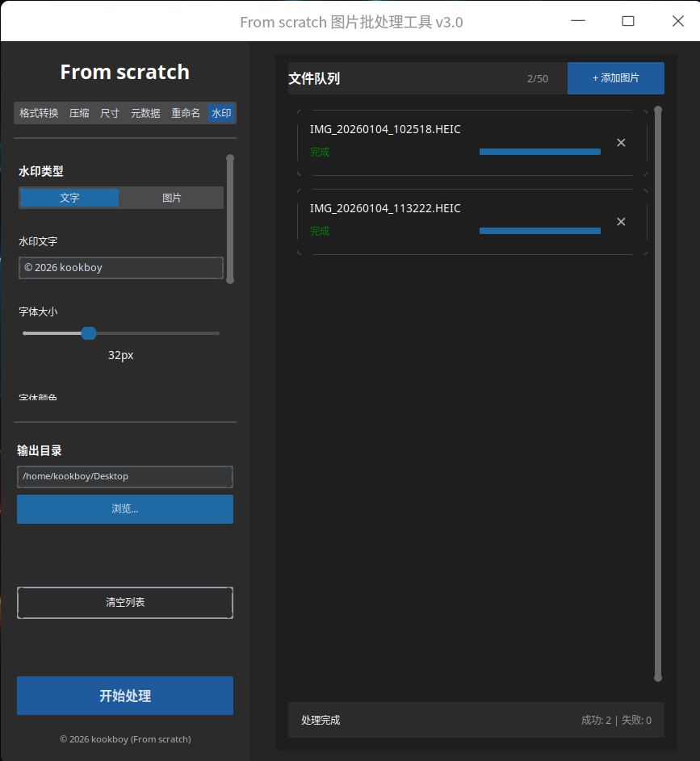Click the 浏览... button

click(x=125, y=509)
